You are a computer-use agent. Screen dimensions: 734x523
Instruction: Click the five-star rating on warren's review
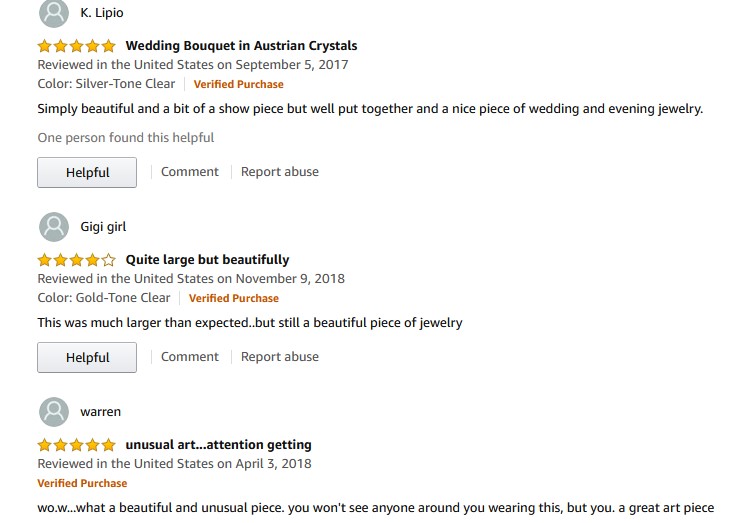(77, 445)
